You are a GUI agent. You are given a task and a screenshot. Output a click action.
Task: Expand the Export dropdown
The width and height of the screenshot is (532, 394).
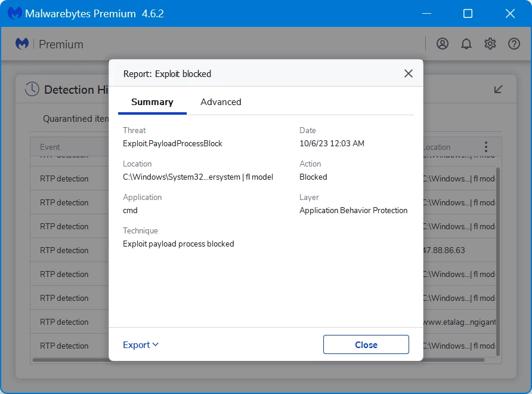point(141,345)
